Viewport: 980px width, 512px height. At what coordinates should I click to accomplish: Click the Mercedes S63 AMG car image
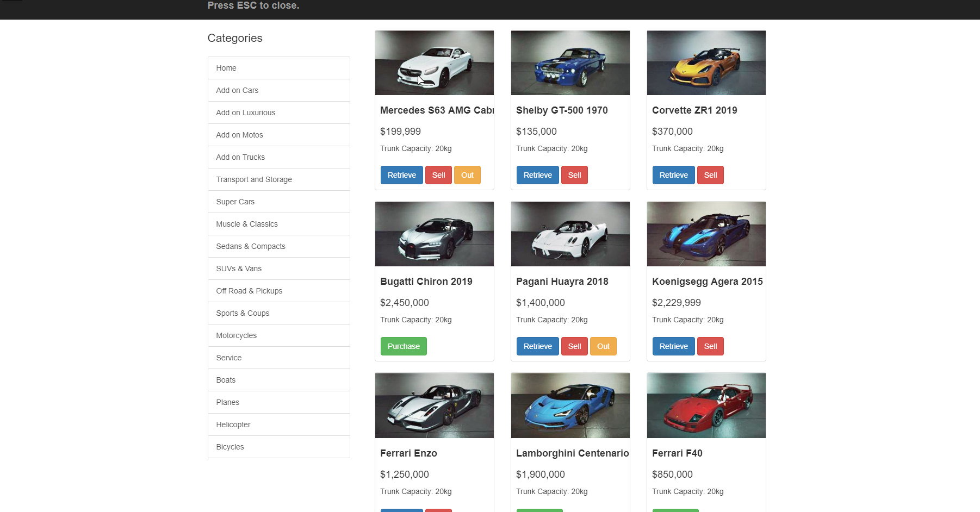coord(435,63)
